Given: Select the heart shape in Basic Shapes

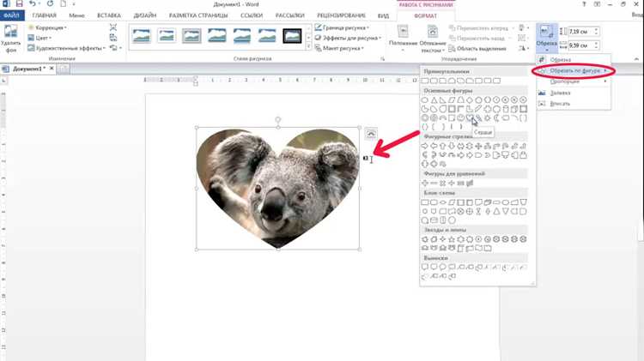Looking at the screenshot, I should (470, 118).
